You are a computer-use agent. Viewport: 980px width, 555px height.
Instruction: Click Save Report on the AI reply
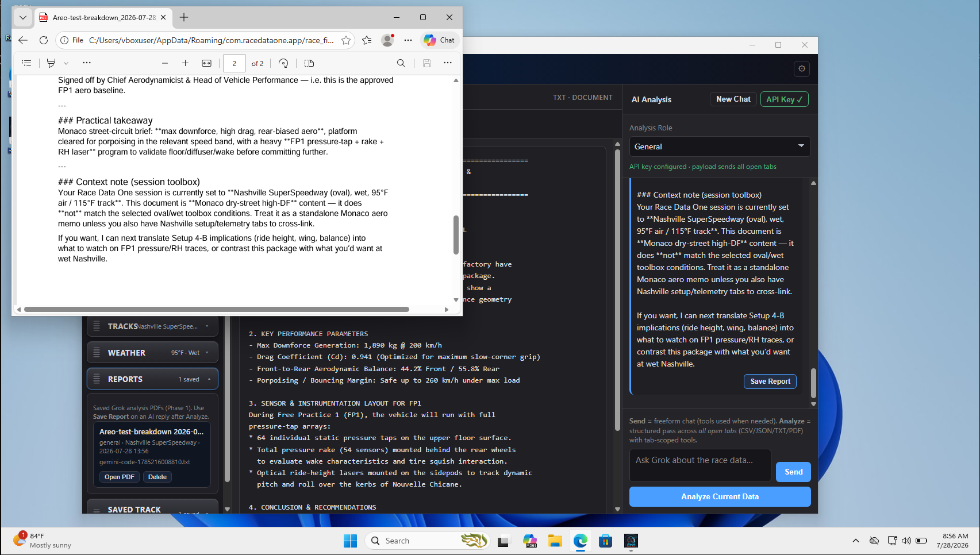770,381
